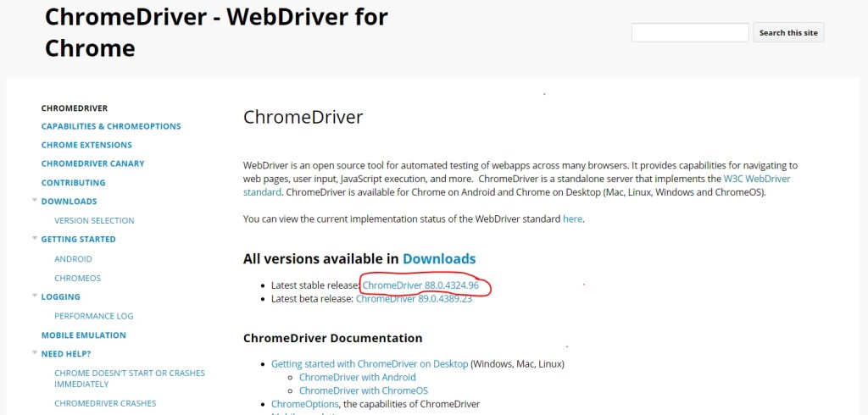Open ChromeDriver with Android documentation link
Screen dimensions: 868x415
[358, 378]
